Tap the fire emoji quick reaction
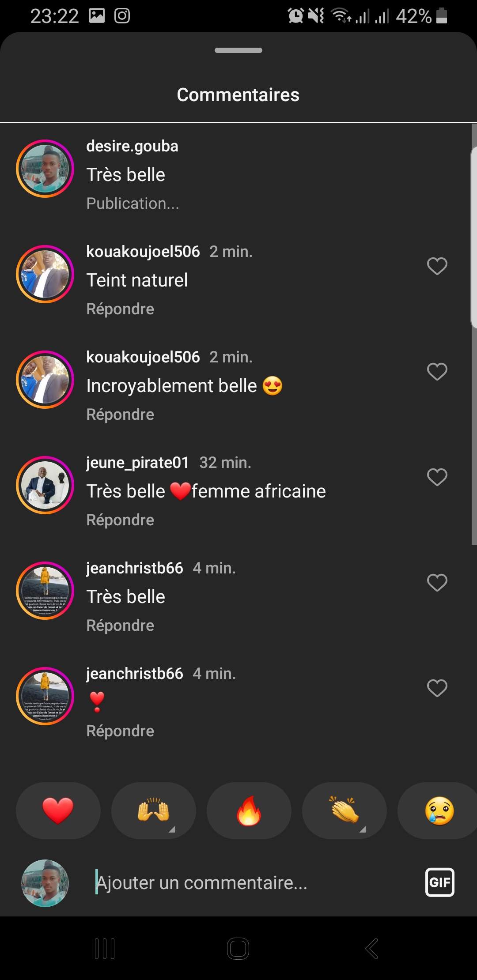 click(249, 811)
